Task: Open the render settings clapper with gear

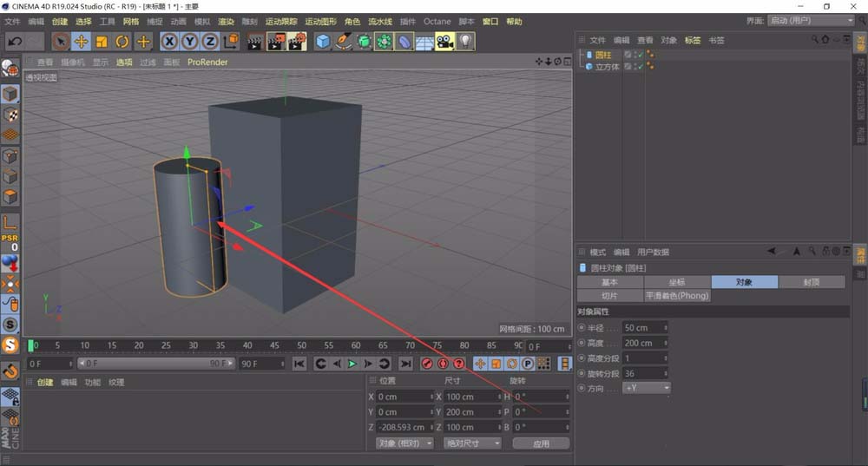Action: pos(297,42)
